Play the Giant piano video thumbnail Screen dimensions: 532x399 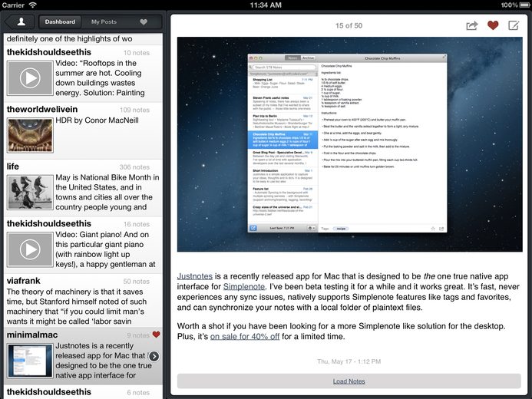(x=30, y=250)
